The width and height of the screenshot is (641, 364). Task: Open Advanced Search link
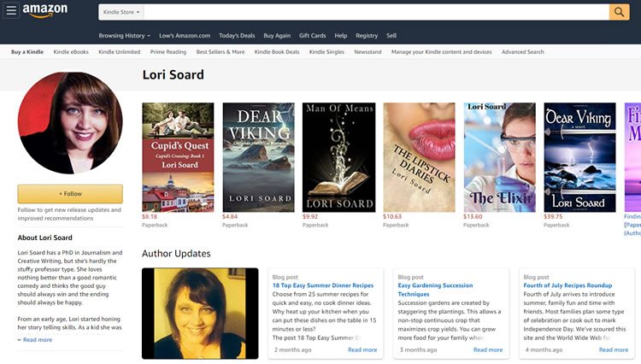(522, 52)
